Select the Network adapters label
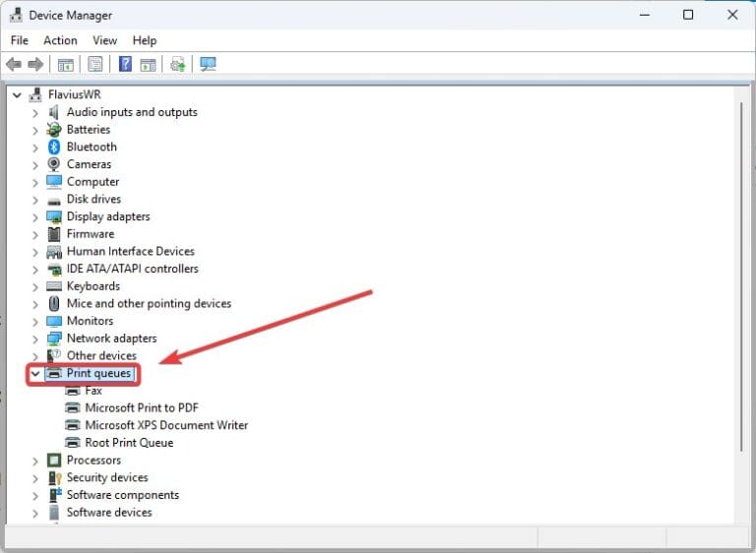The width and height of the screenshot is (756, 553). tap(112, 338)
